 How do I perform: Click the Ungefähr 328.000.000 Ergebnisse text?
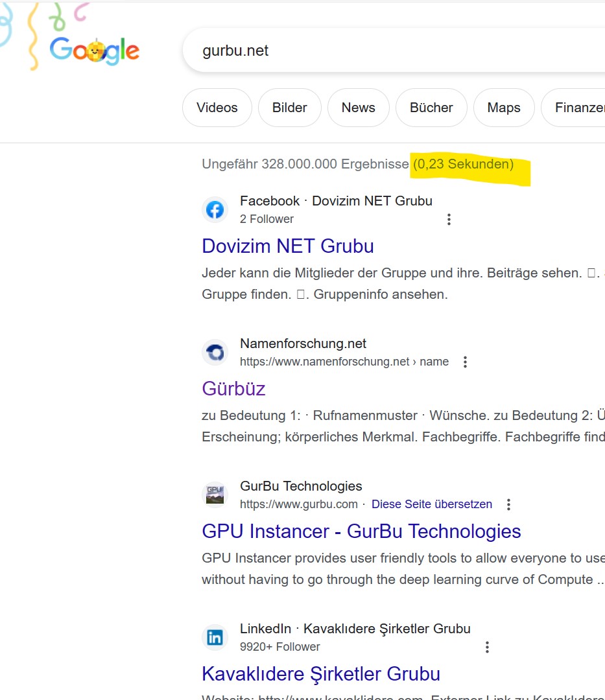point(305,164)
